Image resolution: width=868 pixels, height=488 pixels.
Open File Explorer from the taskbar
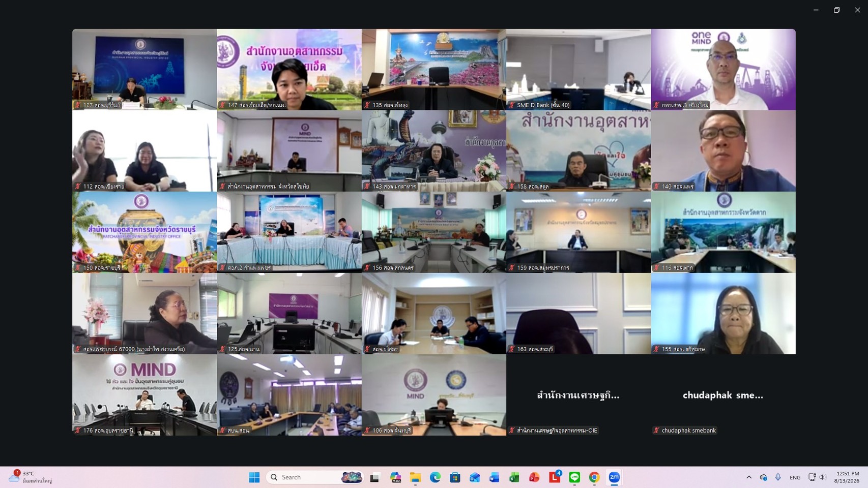pyautogui.click(x=415, y=477)
